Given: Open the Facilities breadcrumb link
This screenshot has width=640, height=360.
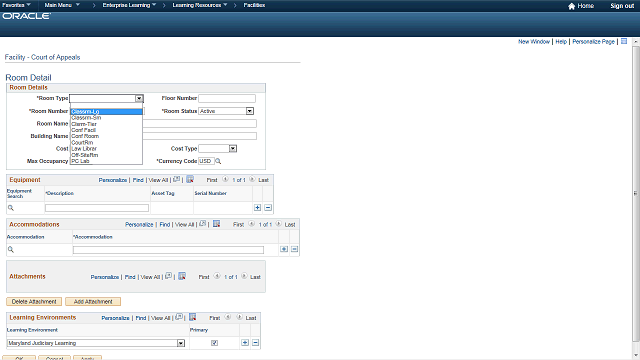Looking at the screenshot, I should point(254,5).
